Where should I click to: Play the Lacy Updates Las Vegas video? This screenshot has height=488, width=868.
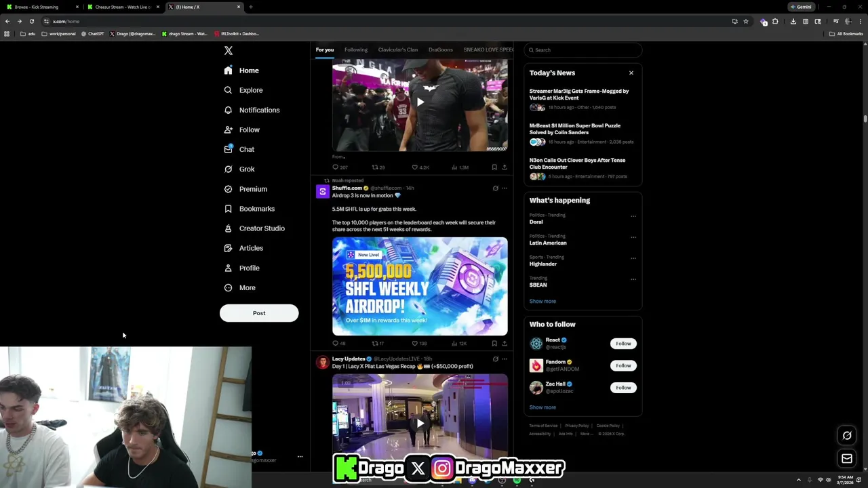point(420,423)
